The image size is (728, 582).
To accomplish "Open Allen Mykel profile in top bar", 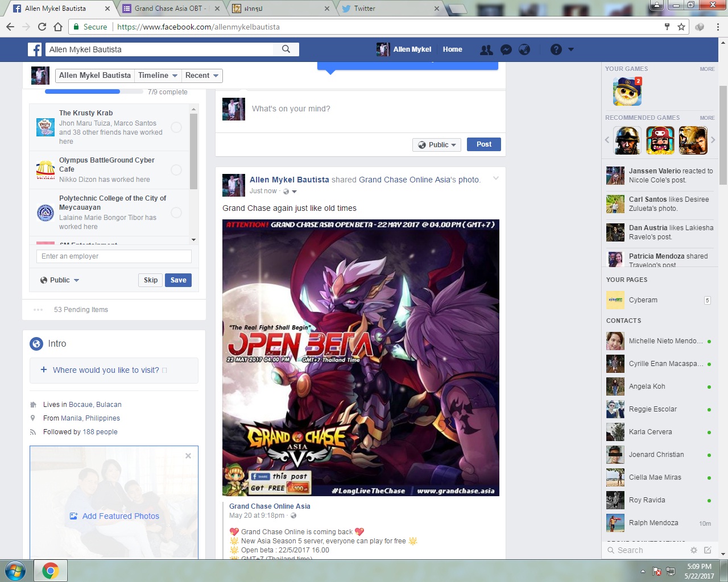I will coord(404,49).
